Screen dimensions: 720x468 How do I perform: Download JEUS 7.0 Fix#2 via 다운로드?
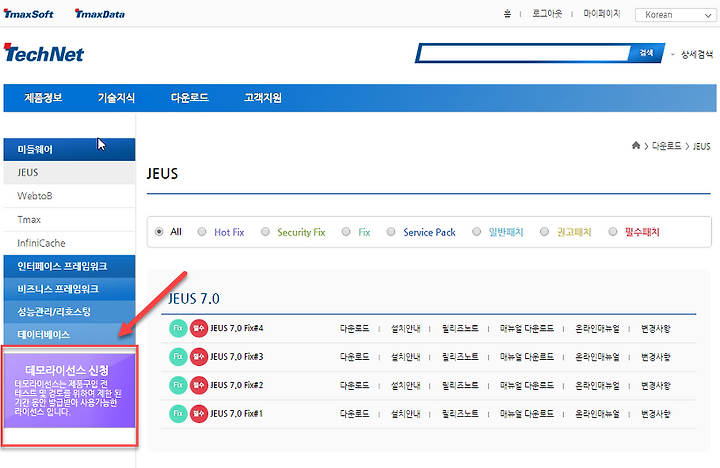pos(354,385)
